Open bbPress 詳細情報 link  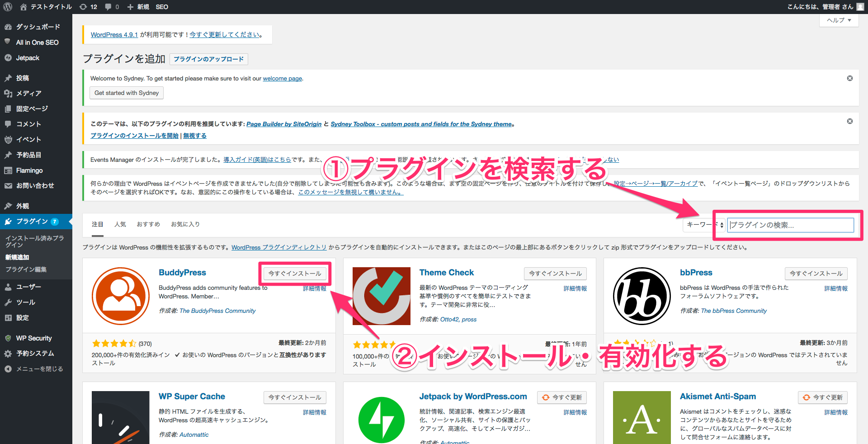836,288
